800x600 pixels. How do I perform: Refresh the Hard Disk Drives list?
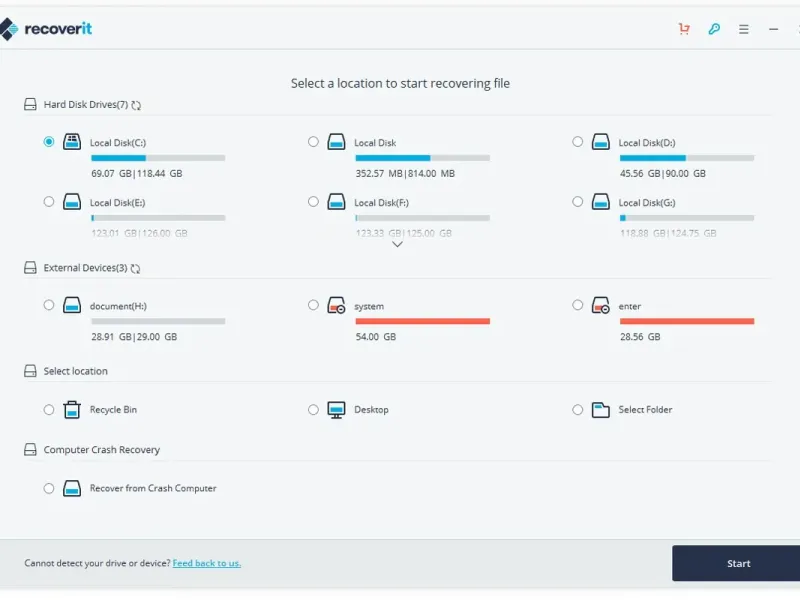(136, 105)
